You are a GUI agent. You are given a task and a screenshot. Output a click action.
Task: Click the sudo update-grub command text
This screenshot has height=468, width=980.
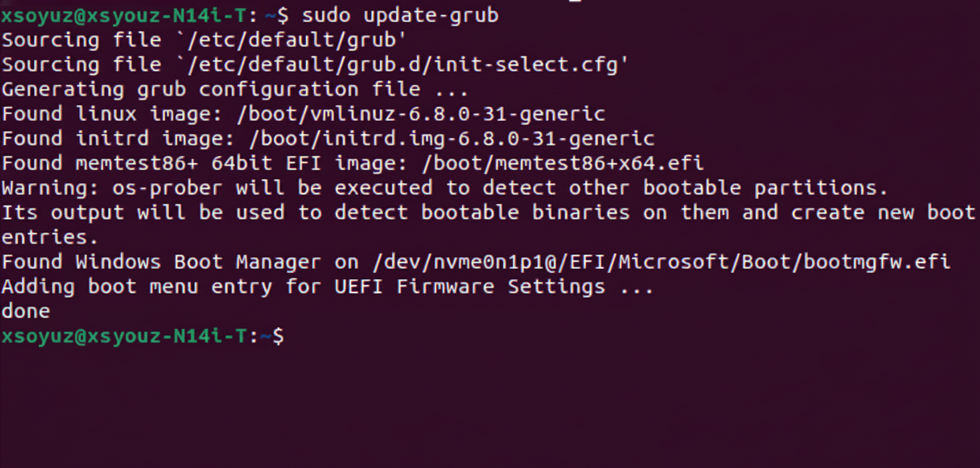click(399, 15)
